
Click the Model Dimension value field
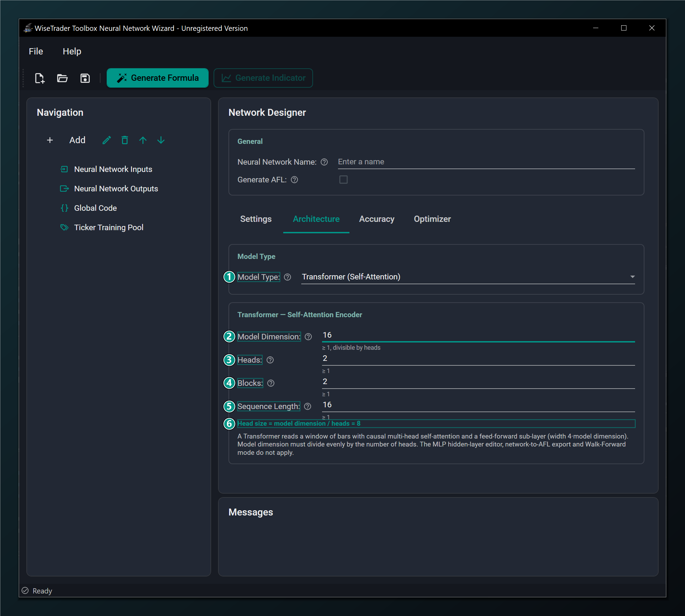coord(478,335)
